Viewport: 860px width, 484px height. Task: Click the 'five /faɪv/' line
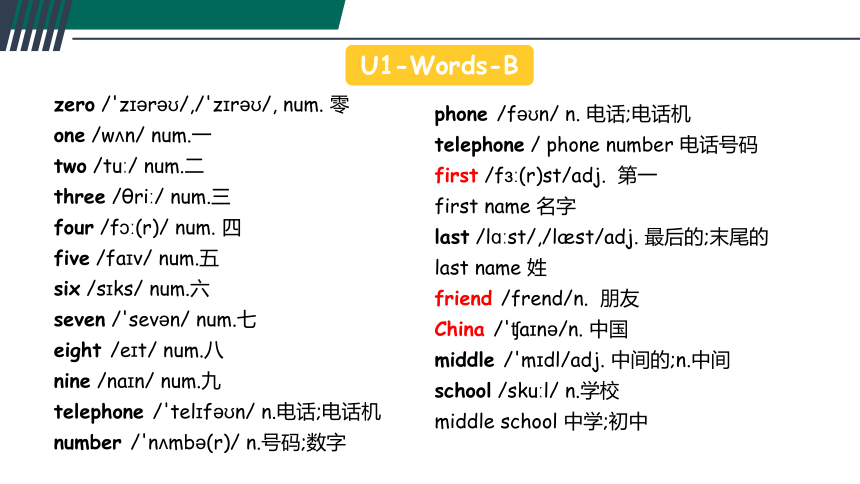tap(136, 258)
